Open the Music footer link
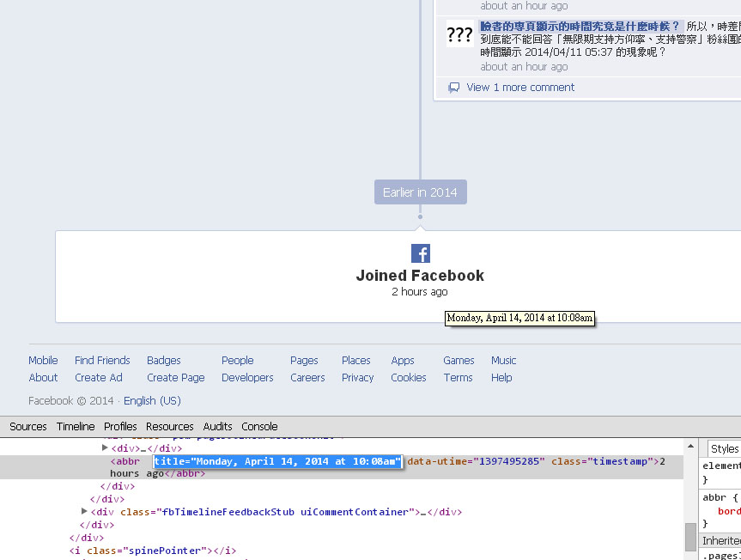 tap(503, 360)
